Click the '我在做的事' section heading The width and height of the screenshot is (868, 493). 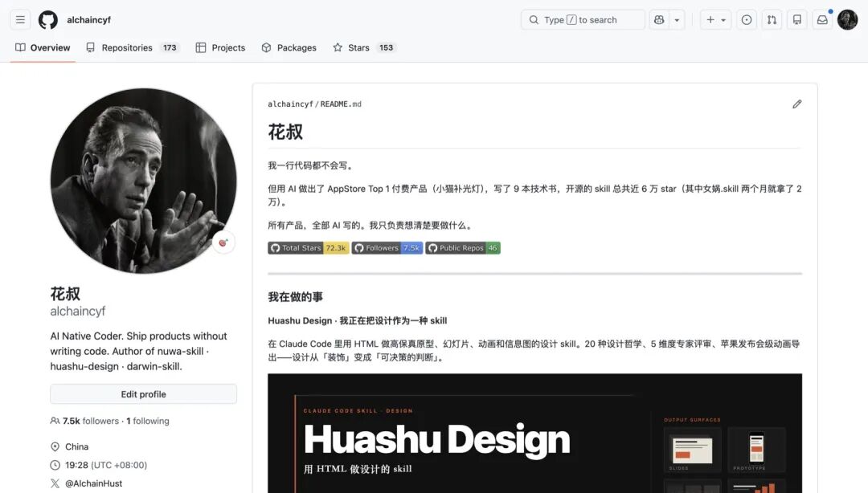point(295,296)
